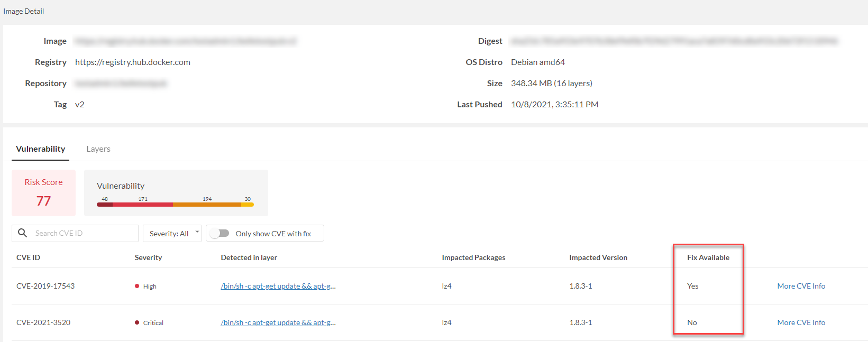
Task: Toggle Only show CVE with fix
Action: [x=220, y=234]
